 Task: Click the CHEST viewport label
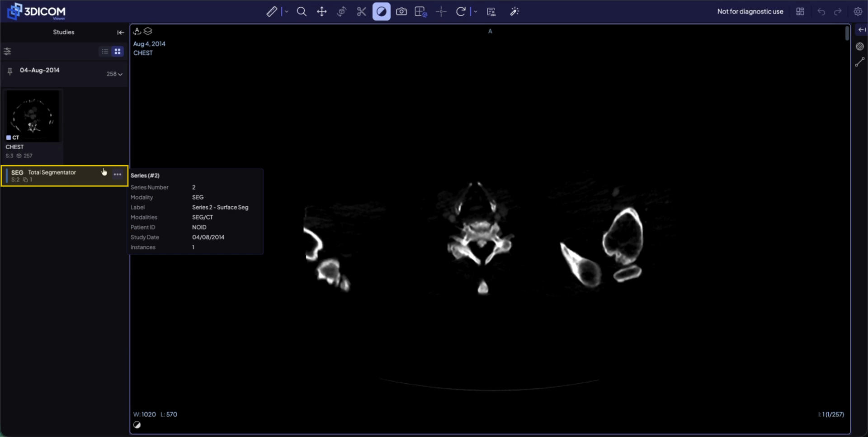point(143,53)
